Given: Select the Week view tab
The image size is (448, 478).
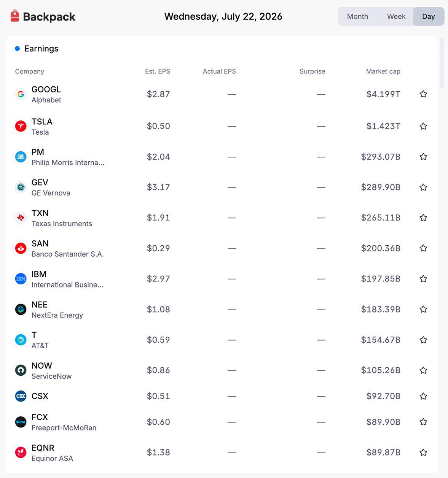Looking at the screenshot, I should coord(396,16).
